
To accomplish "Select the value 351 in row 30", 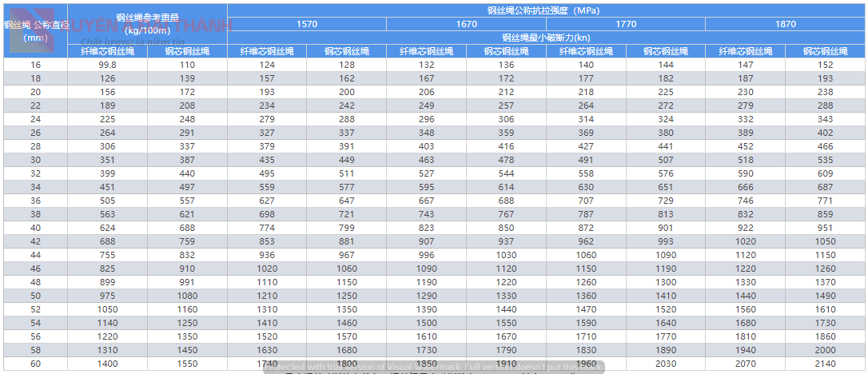I will pyautogui.click(x=107, y=160).
